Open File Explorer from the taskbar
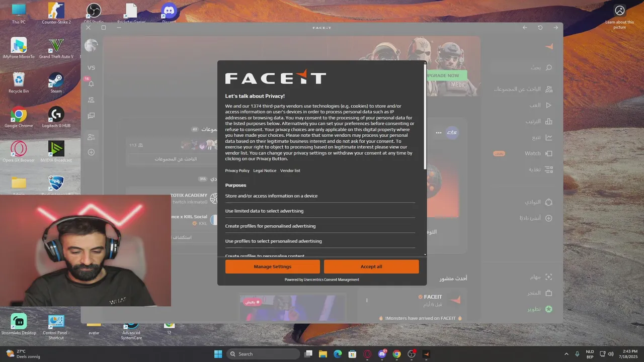644x362 pixels. [323, 354]
